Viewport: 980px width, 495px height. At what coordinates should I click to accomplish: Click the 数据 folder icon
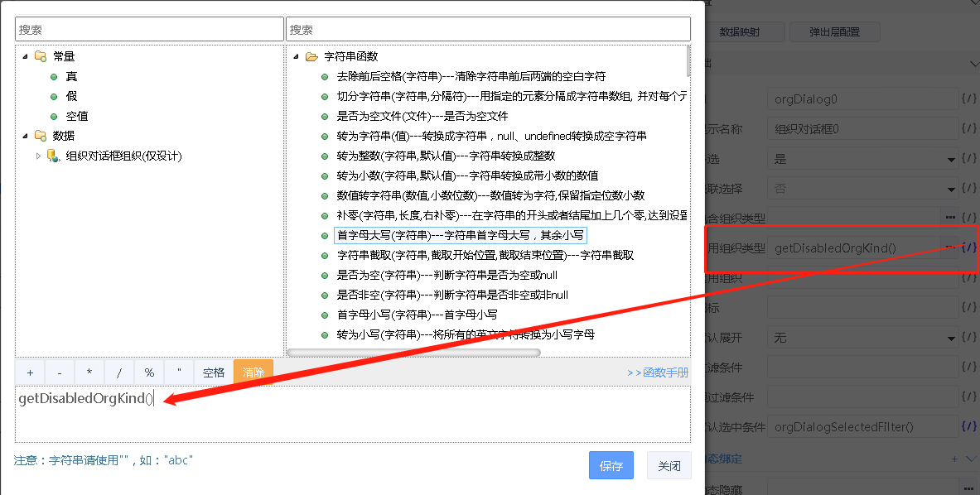click(x=41, y=136)
